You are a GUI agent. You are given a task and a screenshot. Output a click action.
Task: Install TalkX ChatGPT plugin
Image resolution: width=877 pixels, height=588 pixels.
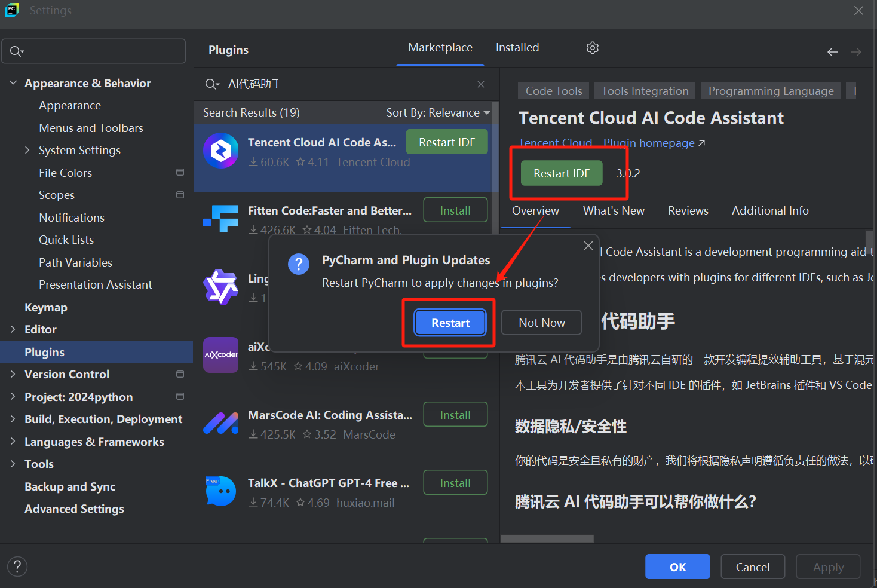(455, 483)
